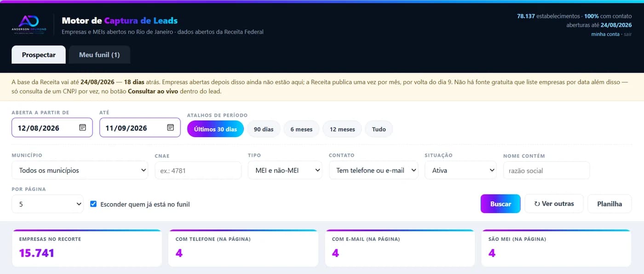The width and height of the screenshot is (644, 274).
Task: Open calendar picker for end date
Action: [170, 128]
